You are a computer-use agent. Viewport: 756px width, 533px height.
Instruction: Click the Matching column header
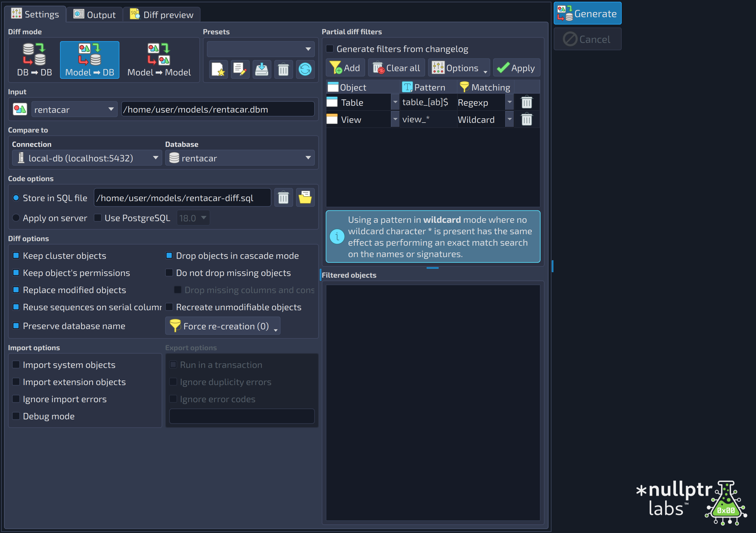pyautogui.click(x=485, y=87)
